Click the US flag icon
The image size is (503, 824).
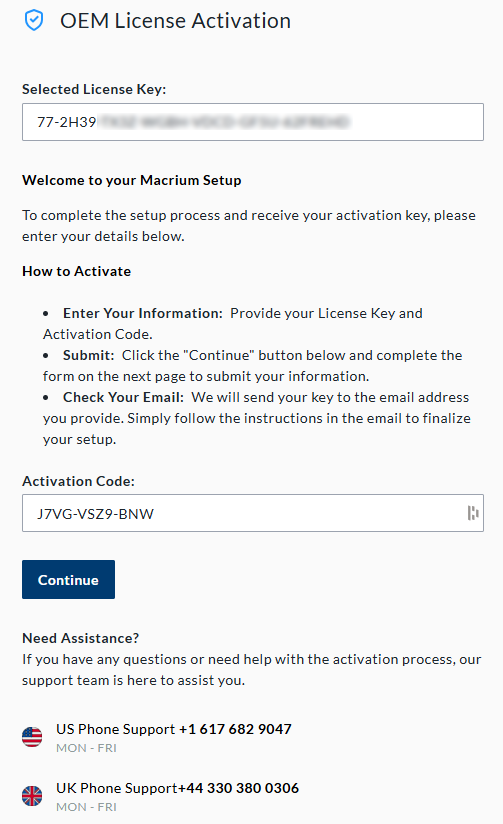pyautogui.click(x=32, y=737)
